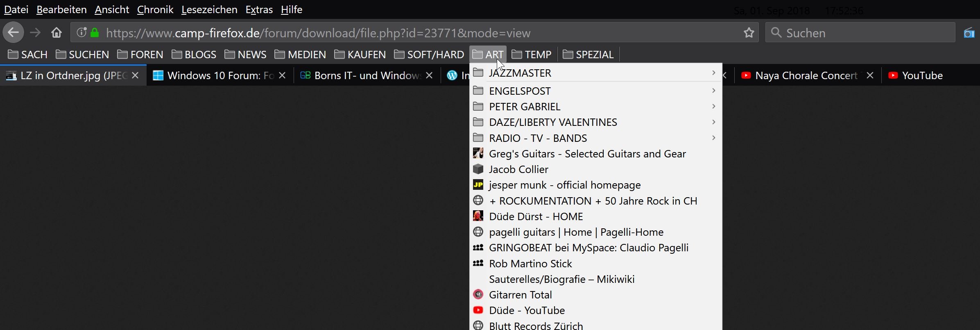
Task: Open the Bearbeiten menu
Action: click(61, 9)
